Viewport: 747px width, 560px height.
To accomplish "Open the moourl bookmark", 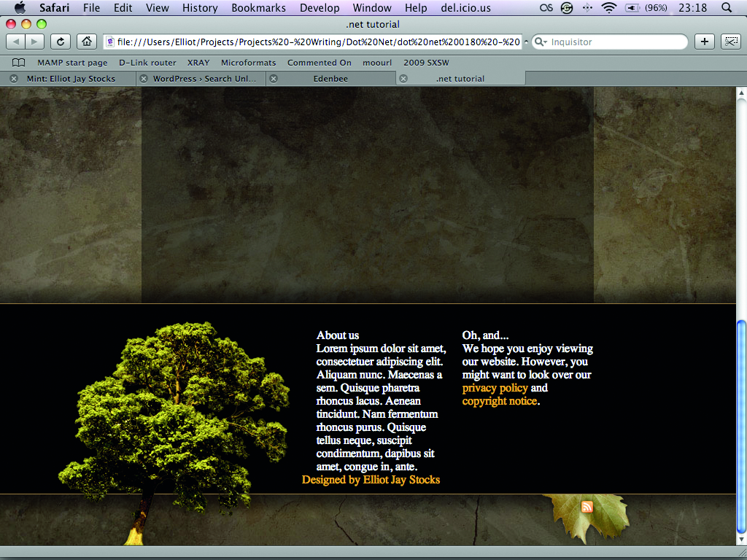I will 377,63.
